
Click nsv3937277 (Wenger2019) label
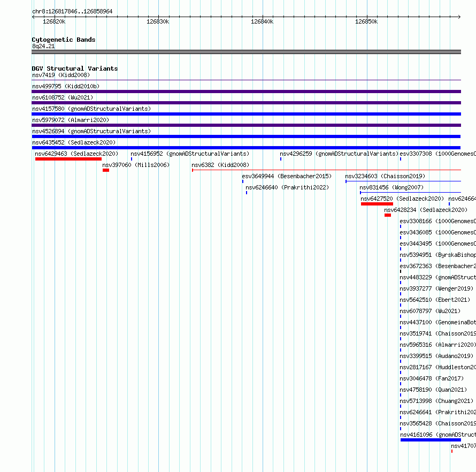coord(436,288)
